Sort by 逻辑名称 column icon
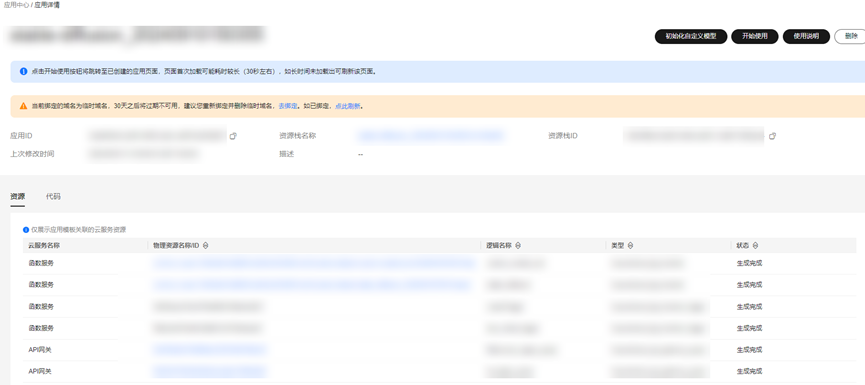Image resolution: width=865 pixels, height=385 pixels. 518,245
